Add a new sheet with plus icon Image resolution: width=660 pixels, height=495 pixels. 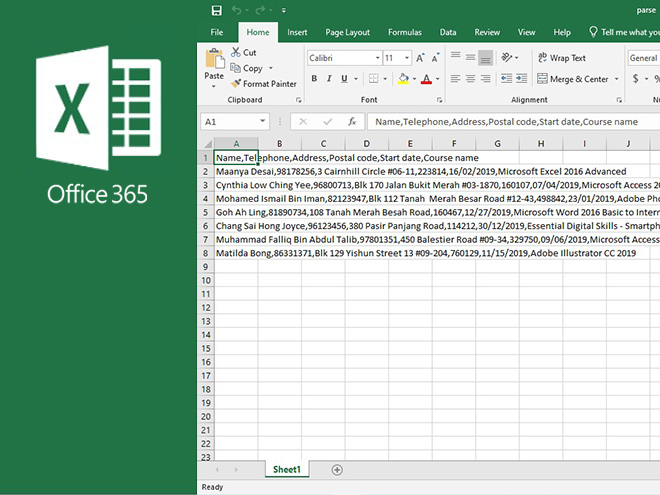[x=337, y=469]
